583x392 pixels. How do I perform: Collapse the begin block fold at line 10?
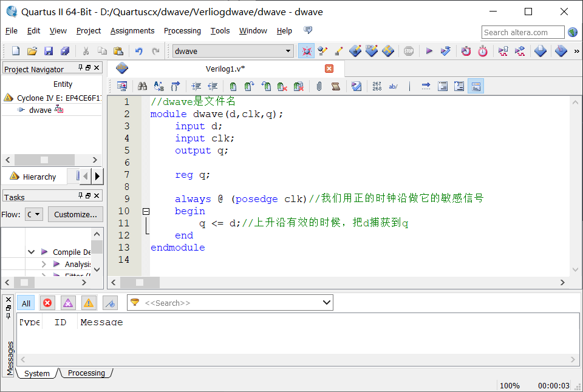tap(146, 211)
